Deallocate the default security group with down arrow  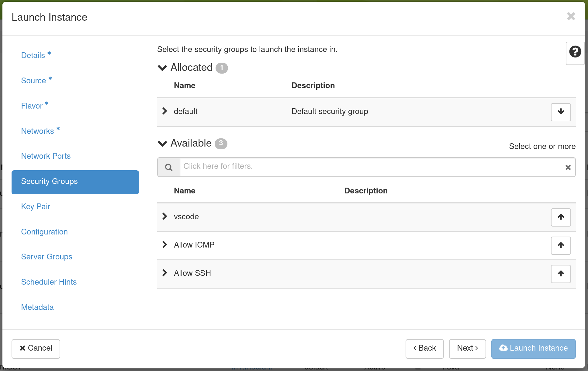561,112
